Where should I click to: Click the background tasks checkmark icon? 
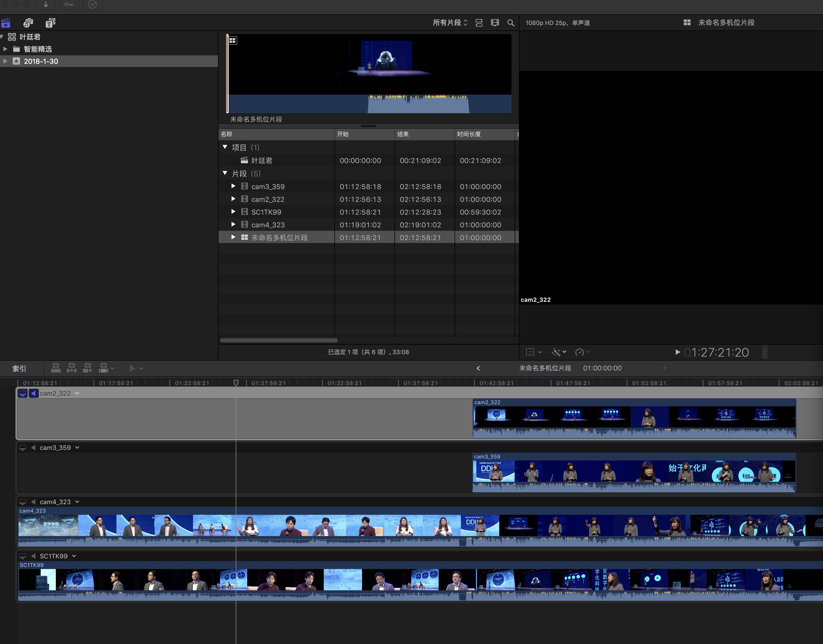tap(92, 5)
